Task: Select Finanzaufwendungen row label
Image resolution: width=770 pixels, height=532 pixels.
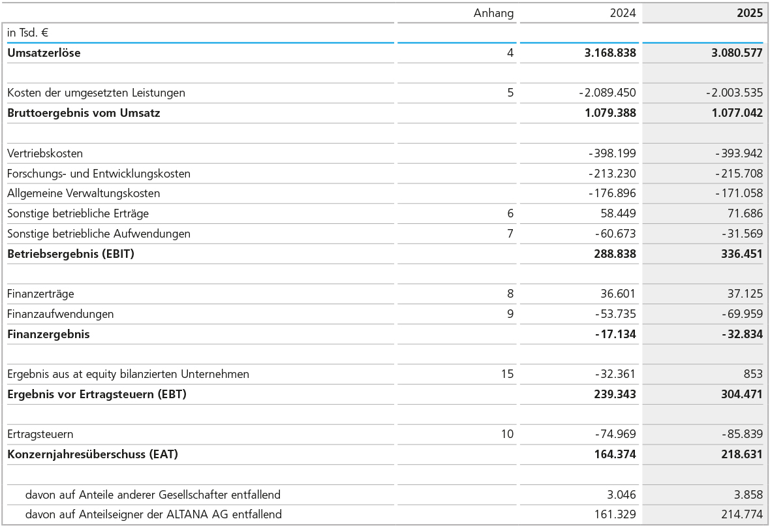Action: [x=61, y=314]
